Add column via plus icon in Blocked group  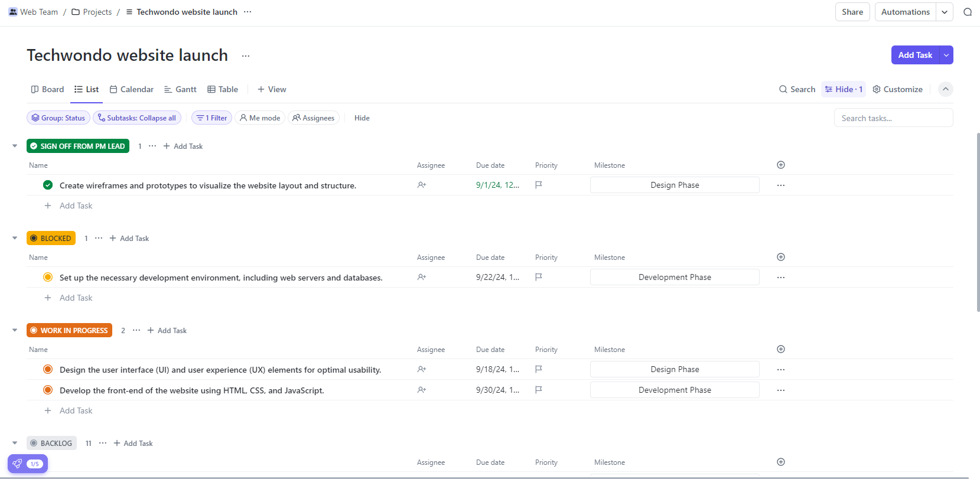781,257
